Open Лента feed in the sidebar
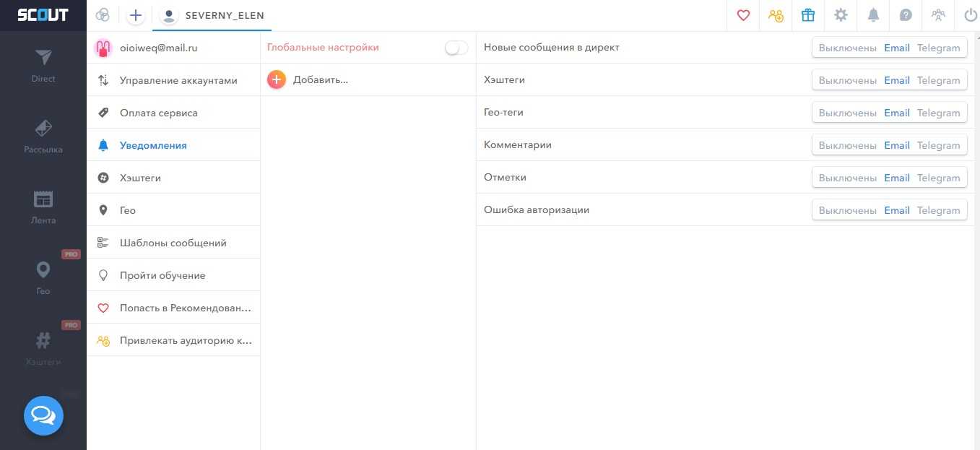This screenshot has width=980, height=450. click(x=43, y=207)
